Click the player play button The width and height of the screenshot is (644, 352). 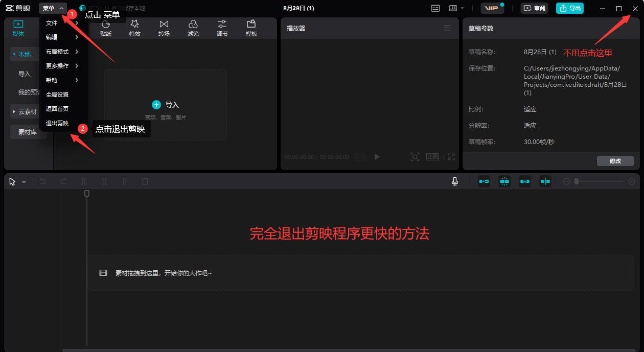click(x=377, y=157)
